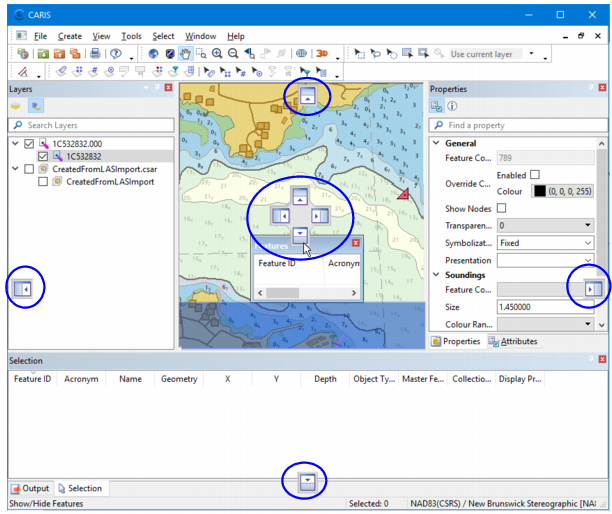
Task: Click the right edge docking guide
Action: [592, 289]
